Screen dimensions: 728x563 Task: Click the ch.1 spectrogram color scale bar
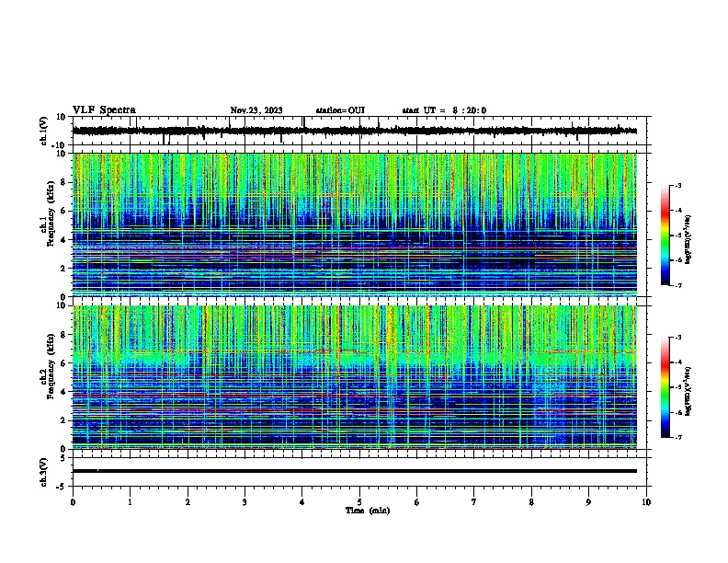coord(665,236)
